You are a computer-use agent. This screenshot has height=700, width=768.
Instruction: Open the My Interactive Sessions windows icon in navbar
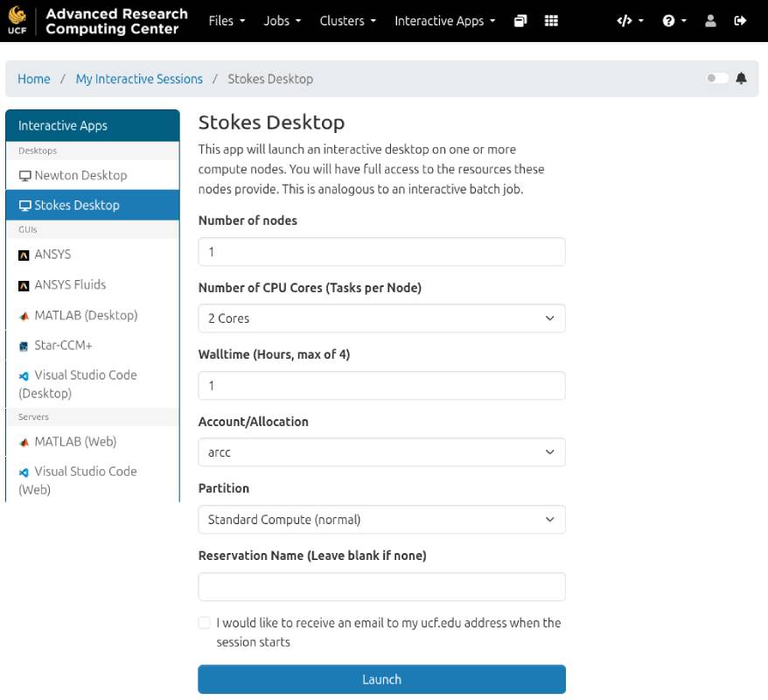[x=520, y=21]
